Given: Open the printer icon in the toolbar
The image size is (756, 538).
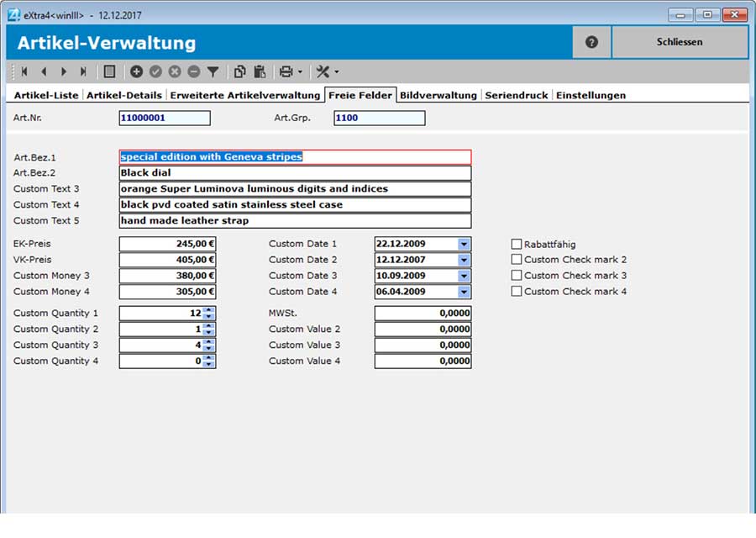Looking at the screenshot, I should tap(286, 71).
